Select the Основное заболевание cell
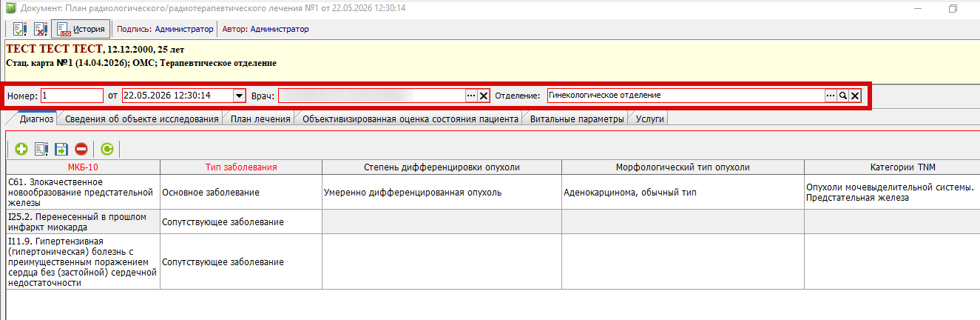980x320 pixels. click(x=240, y=192)
